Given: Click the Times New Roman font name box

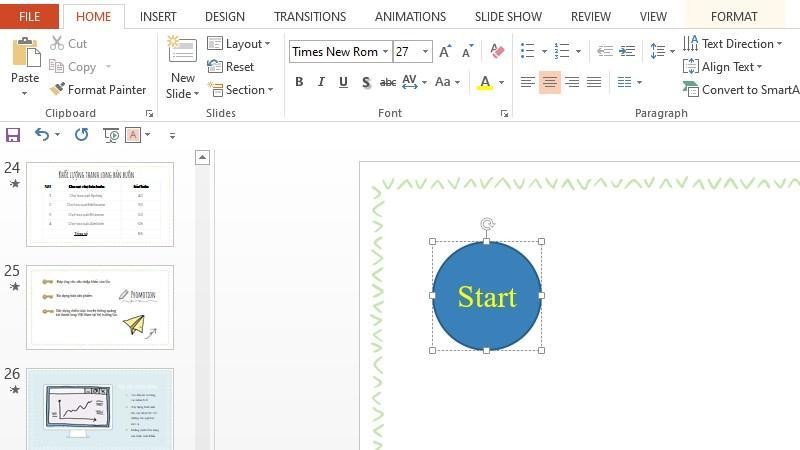Looking at the screenshot, I should [x=335, y=52].
